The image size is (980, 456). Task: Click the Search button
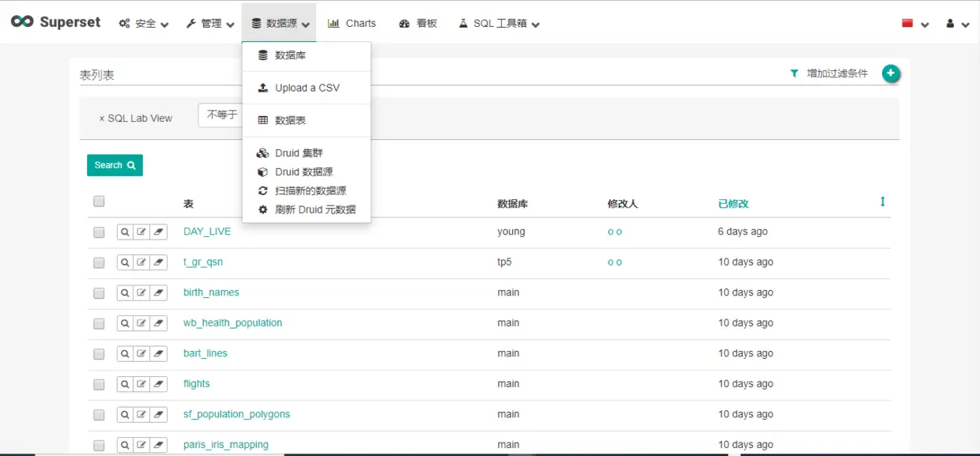[115, 165]
